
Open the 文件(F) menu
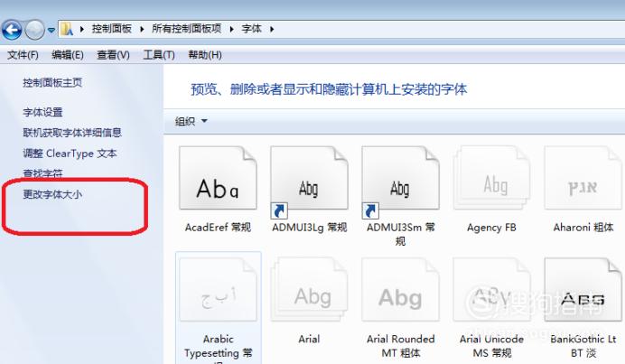click(x=23, y=54)
